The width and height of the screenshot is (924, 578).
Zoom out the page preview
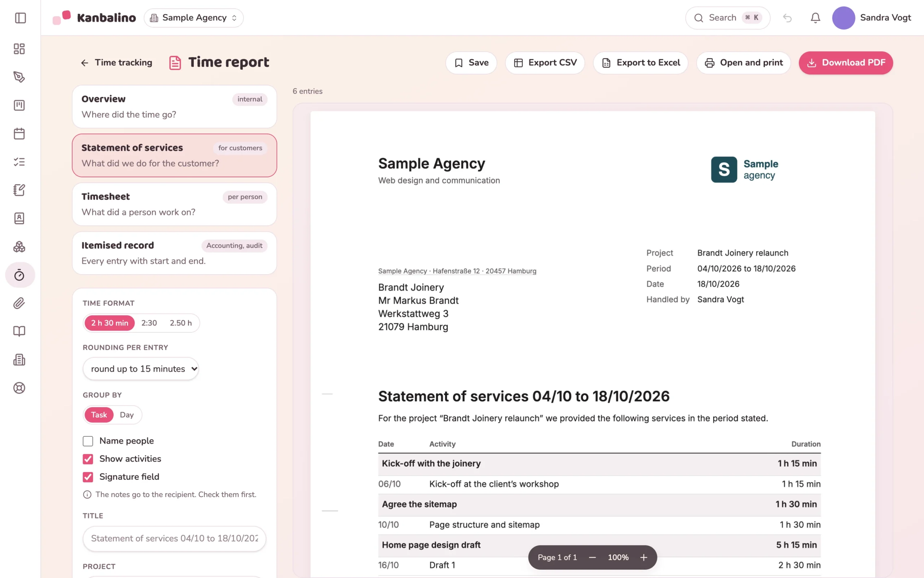(592, 557)
